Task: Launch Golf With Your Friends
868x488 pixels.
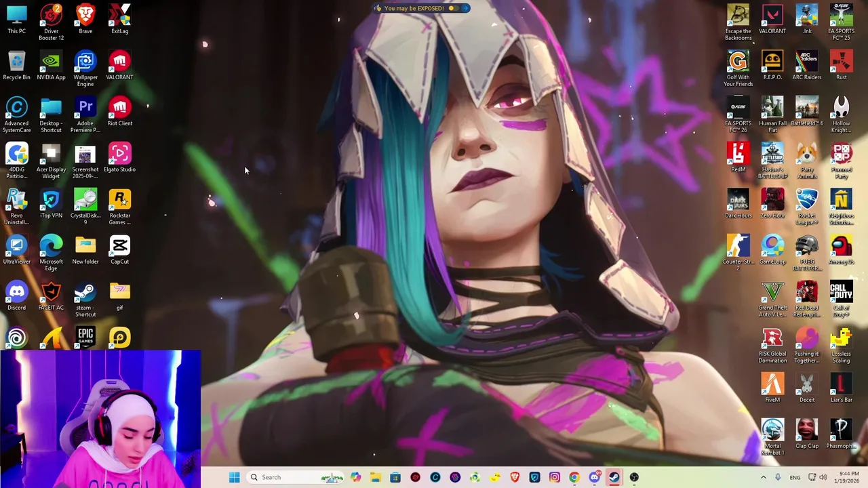Action: click(738, 68)
